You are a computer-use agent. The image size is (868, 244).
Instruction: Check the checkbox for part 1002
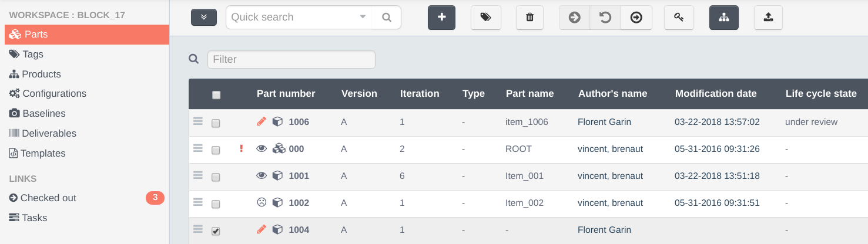[x=216, y=204]
